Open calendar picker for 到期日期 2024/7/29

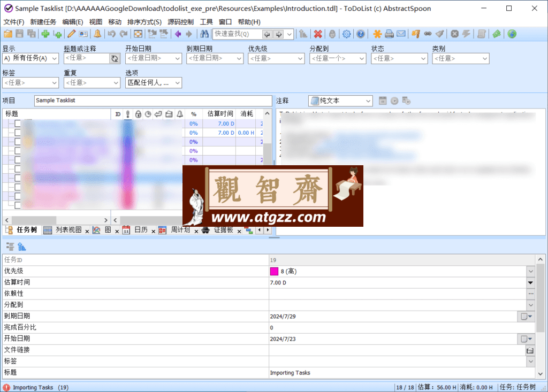[x=526, y=317]
